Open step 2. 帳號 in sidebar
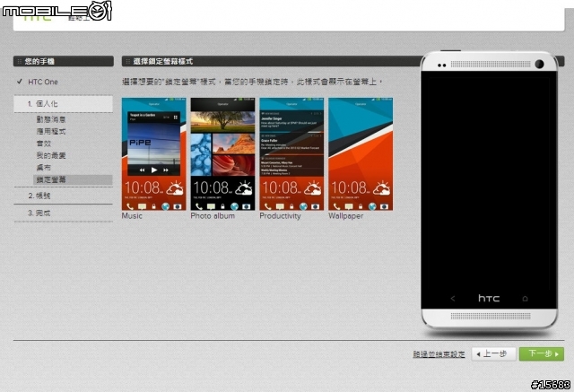The width and height of the screenshot is (574, 392). (x=64, y=196)
